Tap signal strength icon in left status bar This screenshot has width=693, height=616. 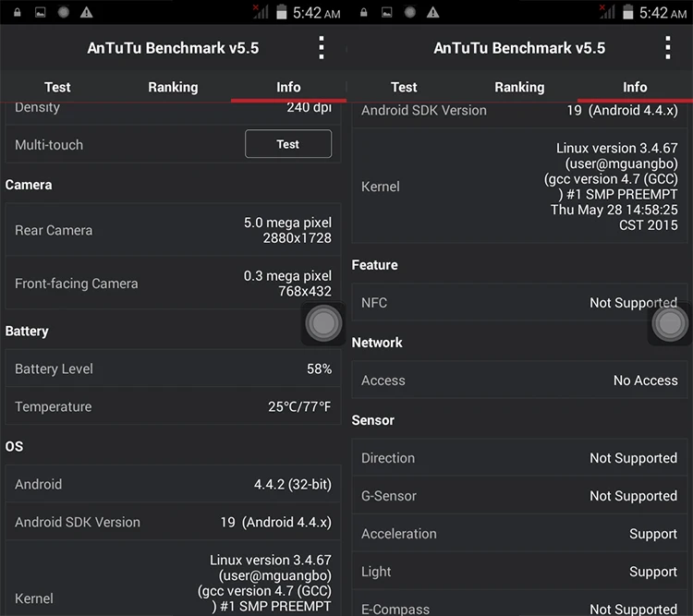[261, 12]
